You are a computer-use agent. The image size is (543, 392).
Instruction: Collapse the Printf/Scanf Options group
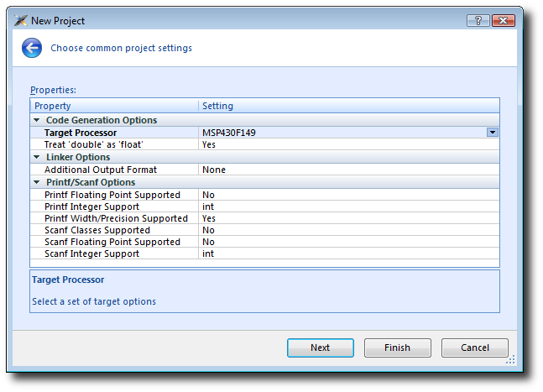[37, 182]
